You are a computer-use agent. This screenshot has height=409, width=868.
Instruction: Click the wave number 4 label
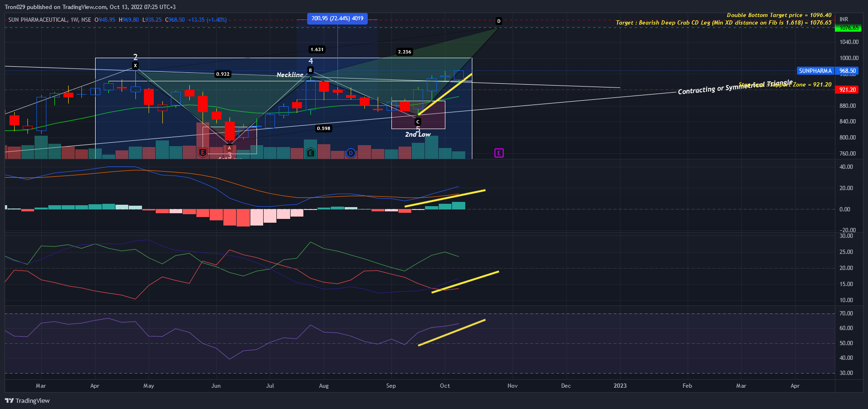[x=311, y=61]
